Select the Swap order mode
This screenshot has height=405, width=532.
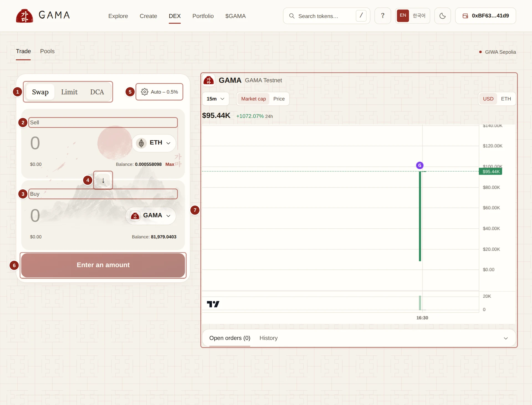40,92
